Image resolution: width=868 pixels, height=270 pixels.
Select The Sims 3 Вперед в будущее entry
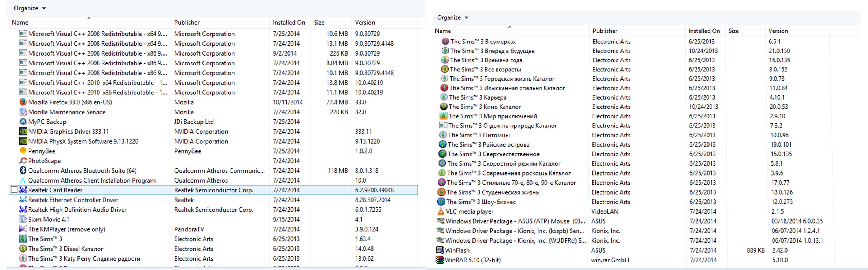pos(493,51)
